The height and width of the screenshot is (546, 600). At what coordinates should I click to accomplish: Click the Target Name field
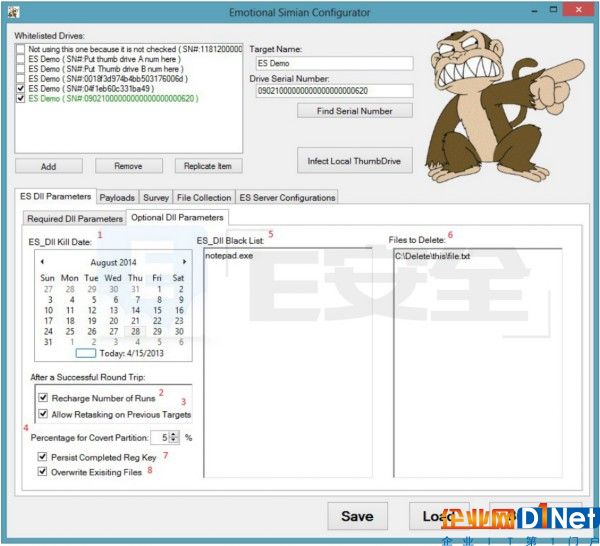[334, 63]
